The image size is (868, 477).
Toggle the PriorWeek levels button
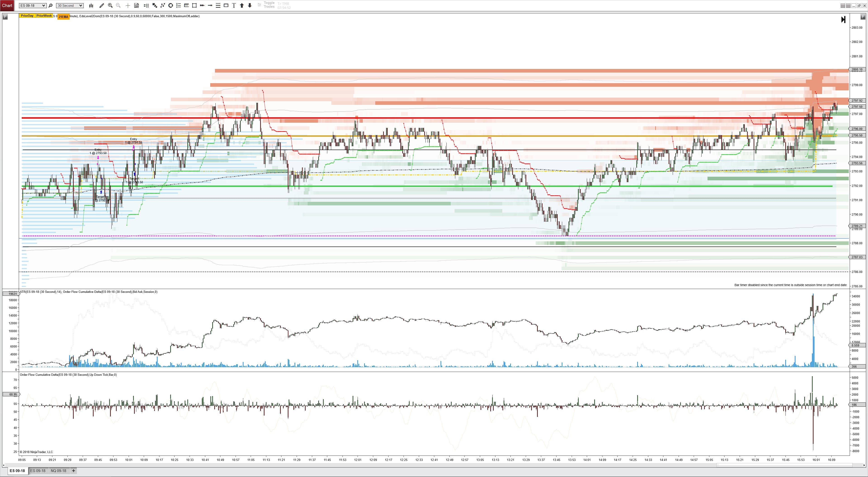tap(44, 16)
